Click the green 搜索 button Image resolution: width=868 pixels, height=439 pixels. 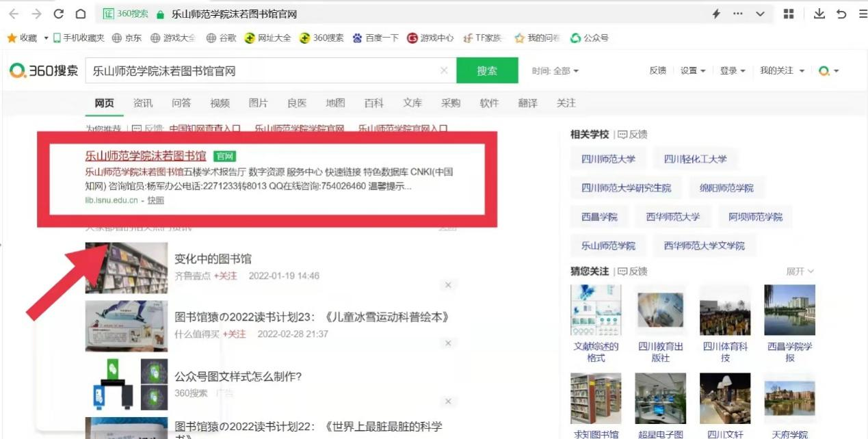[x=487, y=70]
